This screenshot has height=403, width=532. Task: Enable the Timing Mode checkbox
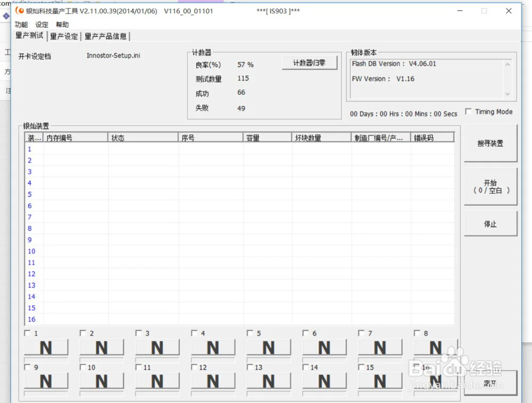468,112
